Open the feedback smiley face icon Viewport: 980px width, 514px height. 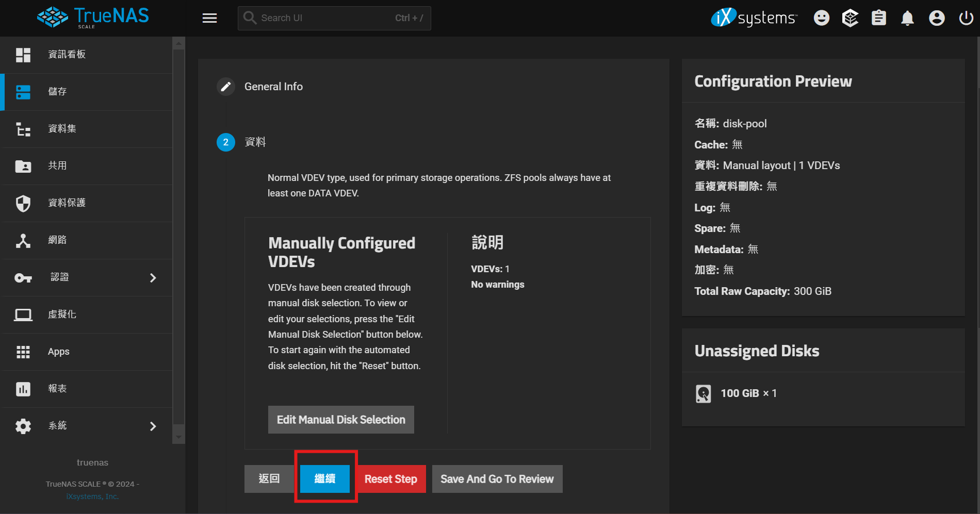point(821,18)
